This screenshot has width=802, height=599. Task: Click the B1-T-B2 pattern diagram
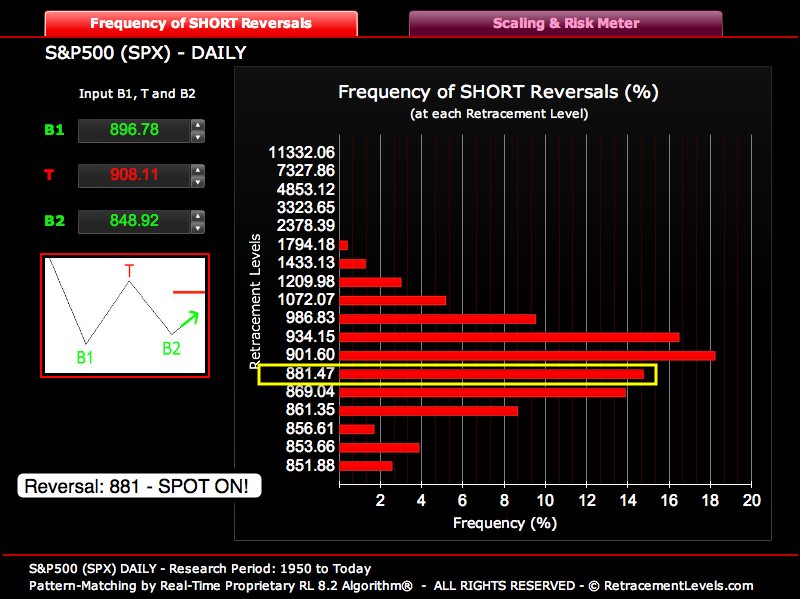point(124,315)
